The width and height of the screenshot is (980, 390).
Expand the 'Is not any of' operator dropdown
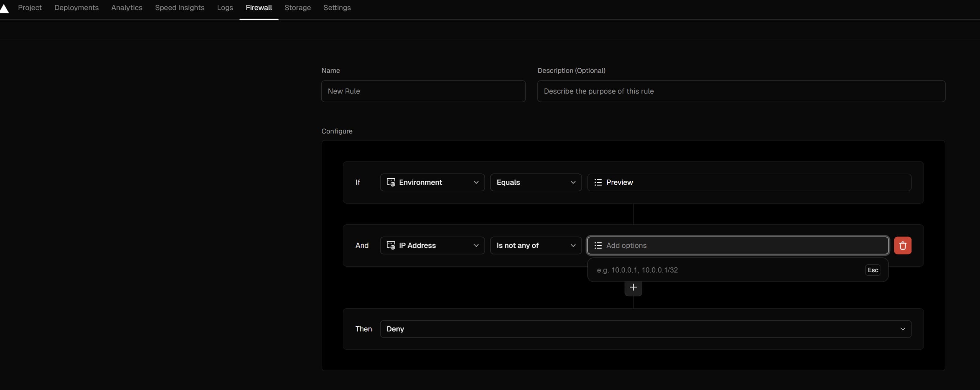(x=535, y=245)
